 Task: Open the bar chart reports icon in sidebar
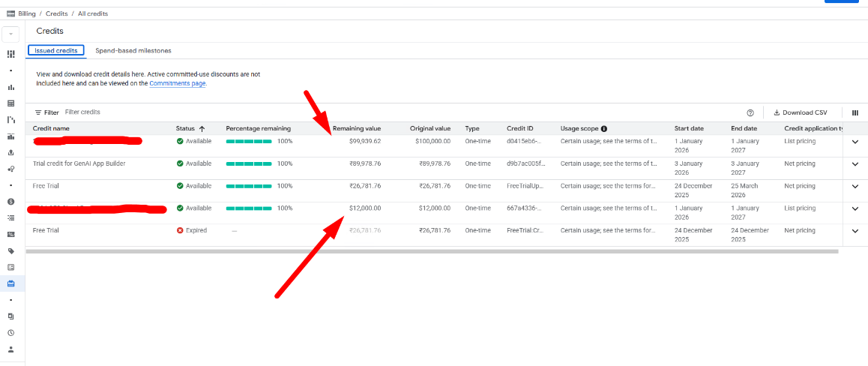point(11,87)
